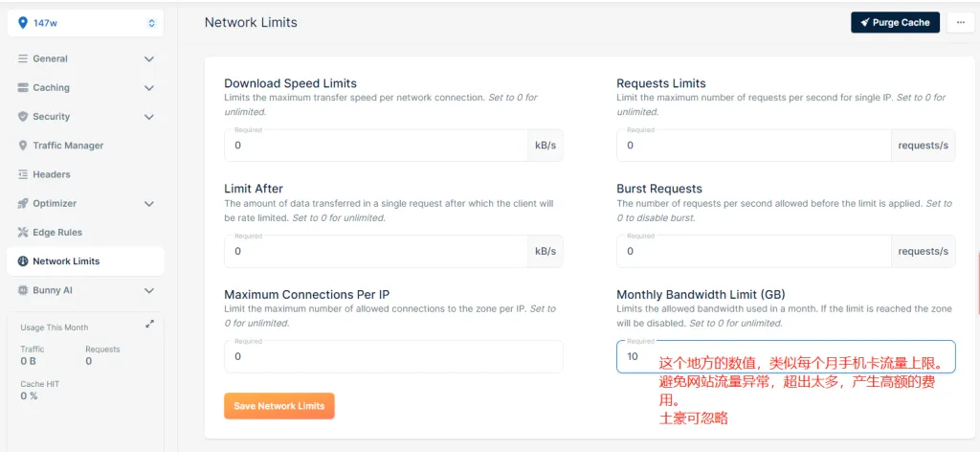Open the Traffic Manager page
Viewport: 980px width, 452px height.
(68, 146)
